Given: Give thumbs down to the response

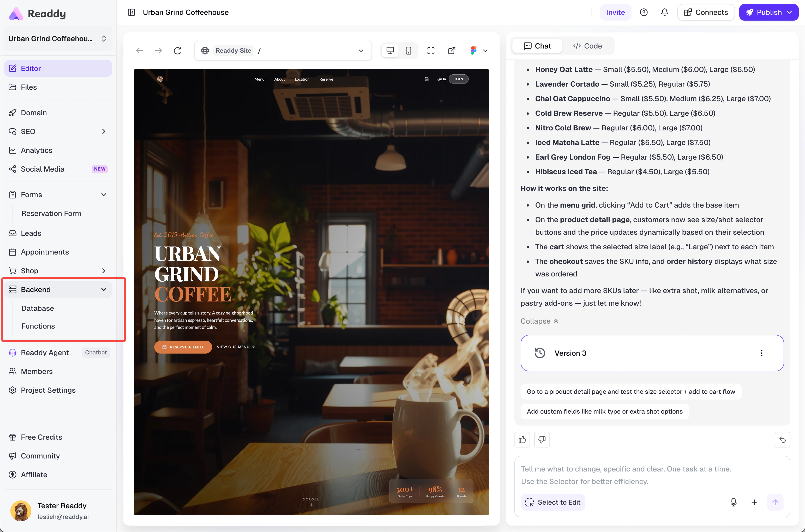Looking at the screenshot, I should click(542, 440).
